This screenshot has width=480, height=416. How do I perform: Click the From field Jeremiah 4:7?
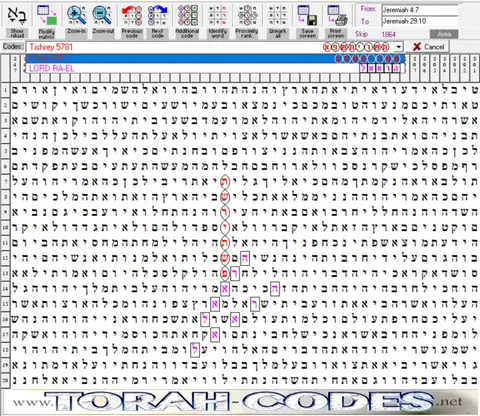coord(420,10)
